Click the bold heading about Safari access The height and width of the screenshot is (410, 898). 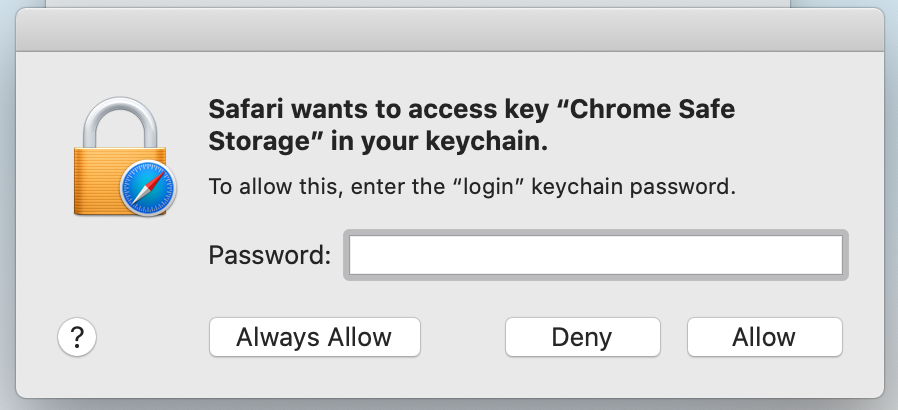471,125
